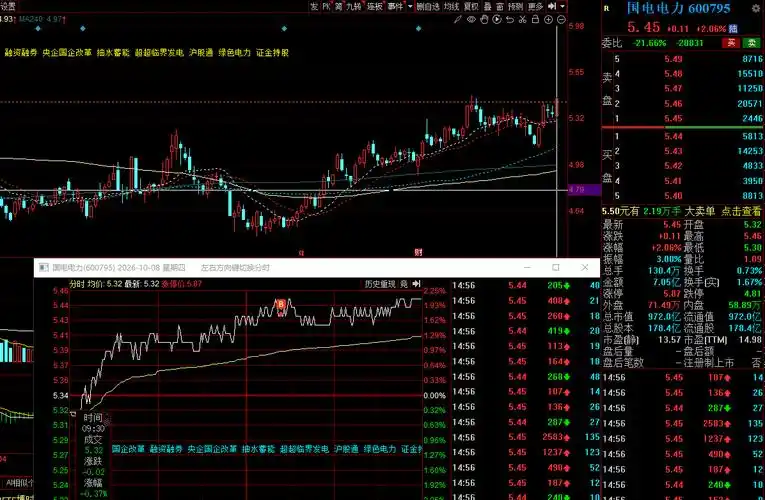Click the 设置 settings label top left
Viewport: 765px width, 500px height.
pyautogui.click(x=7, y=6)
